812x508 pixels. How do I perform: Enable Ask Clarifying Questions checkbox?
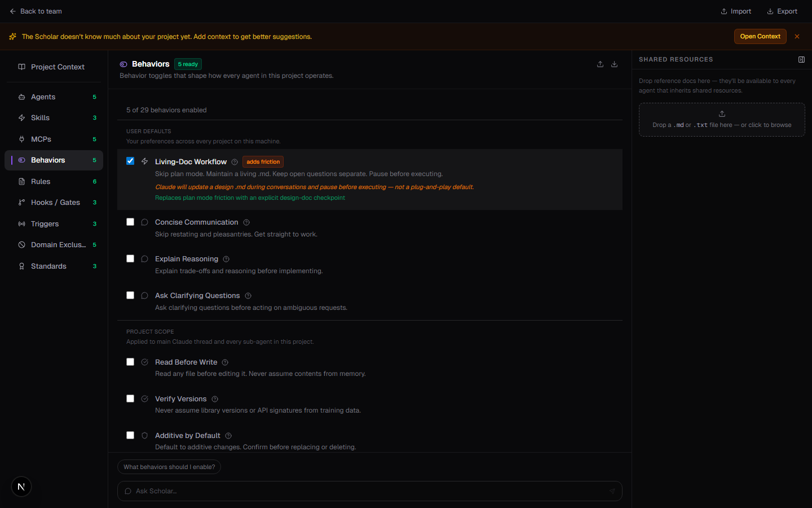[130, 295]
